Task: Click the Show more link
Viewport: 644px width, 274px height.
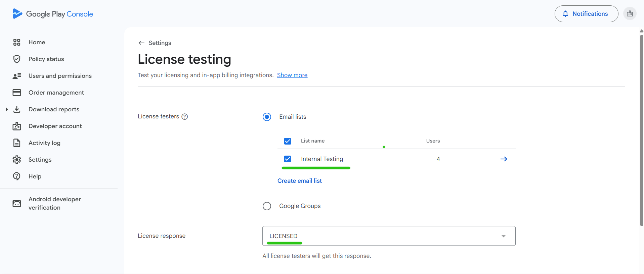Action: [x=292, y=75]
